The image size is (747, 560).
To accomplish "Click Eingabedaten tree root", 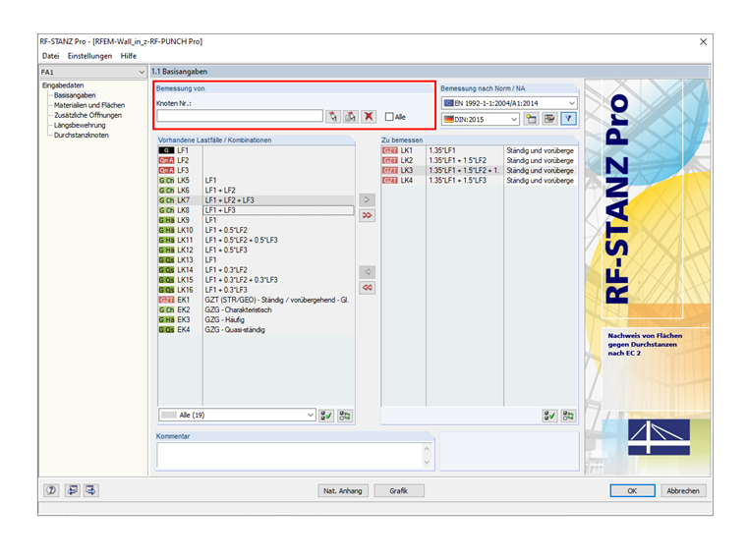I will (x=63, y=85).
